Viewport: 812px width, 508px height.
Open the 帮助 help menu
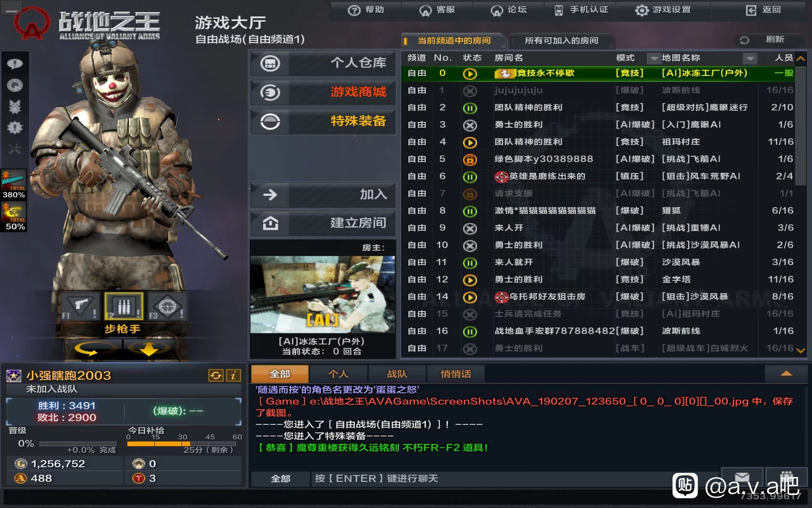pyautogui.click(x=365, y=10)
